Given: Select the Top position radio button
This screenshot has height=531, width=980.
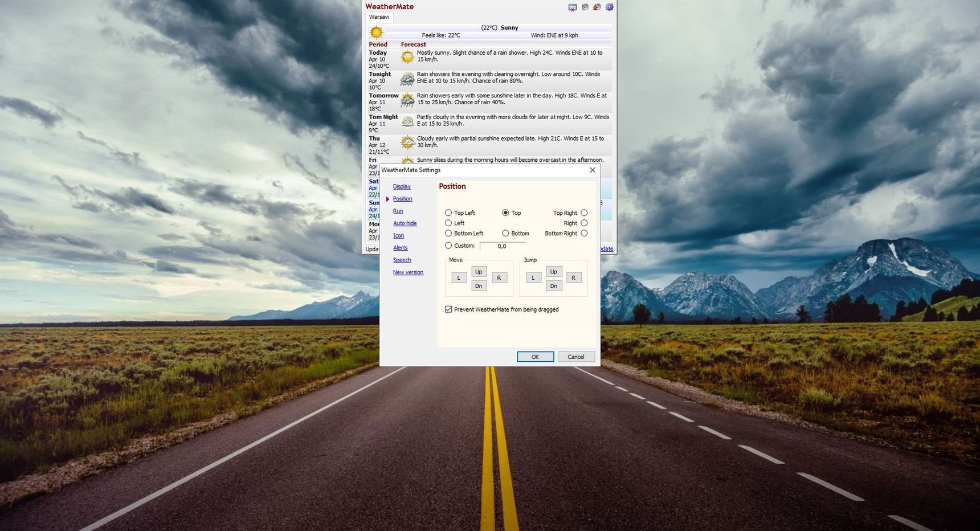Looking at the screenshot, I should pyautogui.click(x=505, y=213).
